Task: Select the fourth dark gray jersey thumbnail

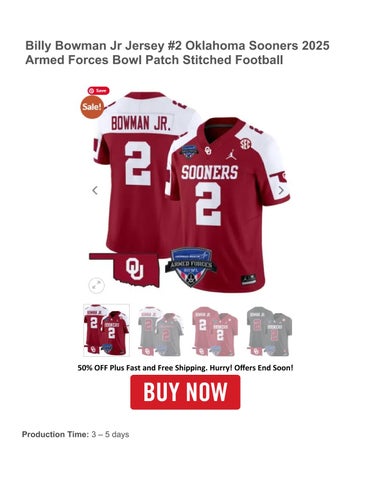Action: [269, 330]
